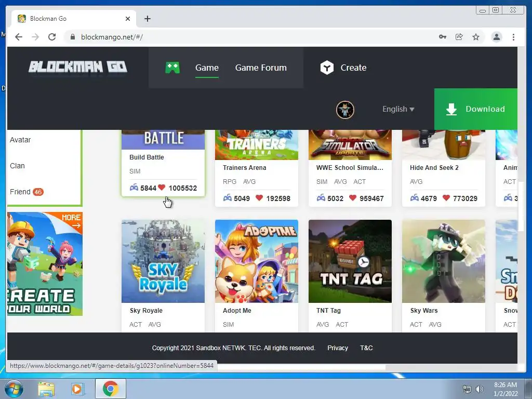Open the T&C footer link

click(x=366, y=348)
